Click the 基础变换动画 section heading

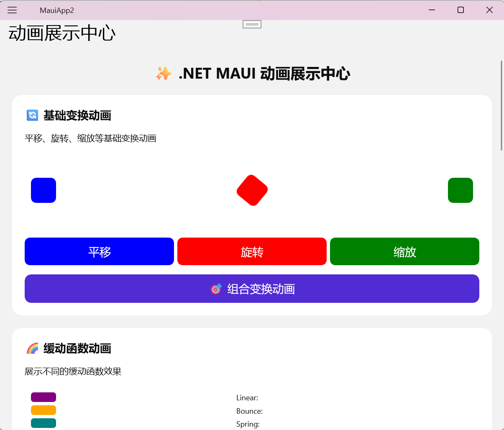pos(77,115)
